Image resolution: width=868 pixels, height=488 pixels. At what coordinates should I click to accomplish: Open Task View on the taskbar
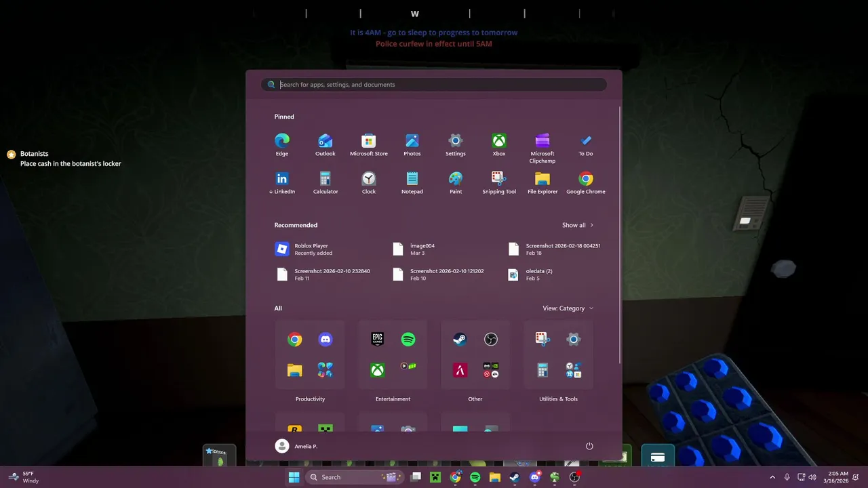click(x=416, y=477)
